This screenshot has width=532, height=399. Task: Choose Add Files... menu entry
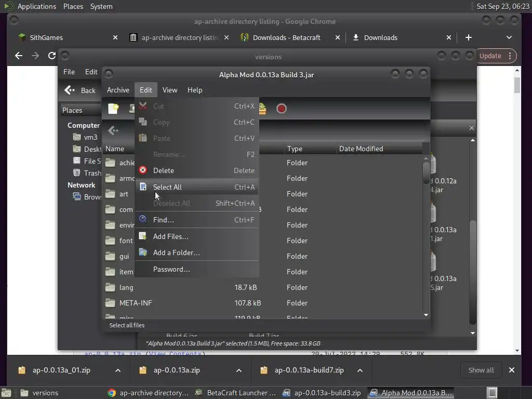(197, 236)
